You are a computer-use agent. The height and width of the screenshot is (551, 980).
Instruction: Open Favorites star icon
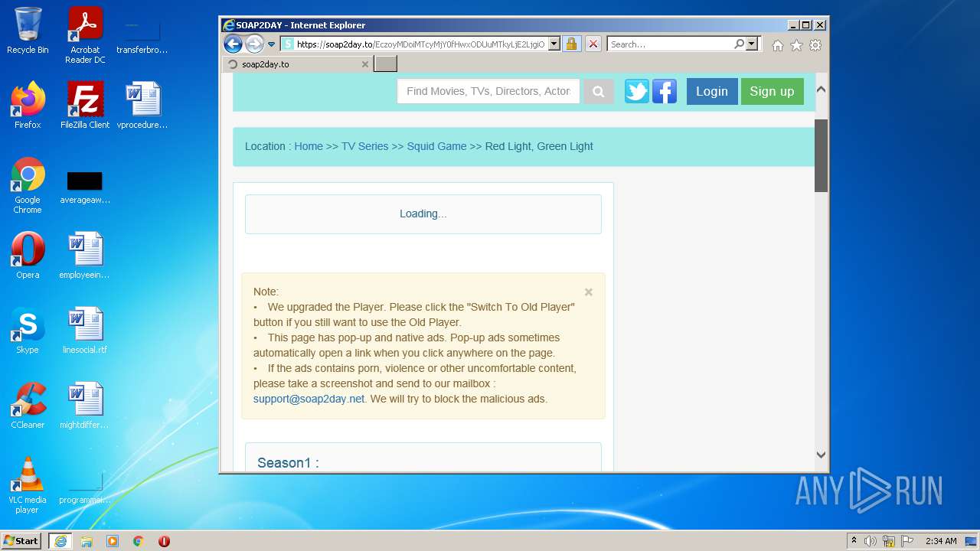tap(796, 45)
